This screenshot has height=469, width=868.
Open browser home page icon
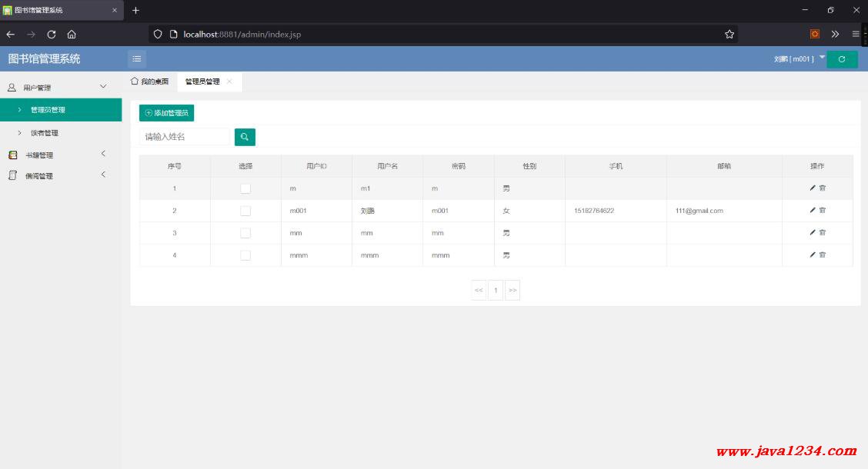pyautogui.click(x=72, y=35)
